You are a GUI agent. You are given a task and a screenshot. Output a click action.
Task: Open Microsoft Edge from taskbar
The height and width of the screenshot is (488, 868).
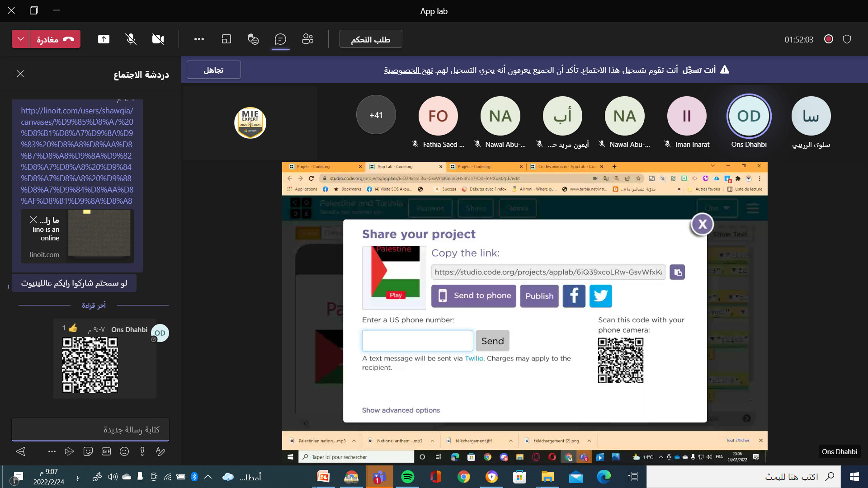[x=604, y=477]
